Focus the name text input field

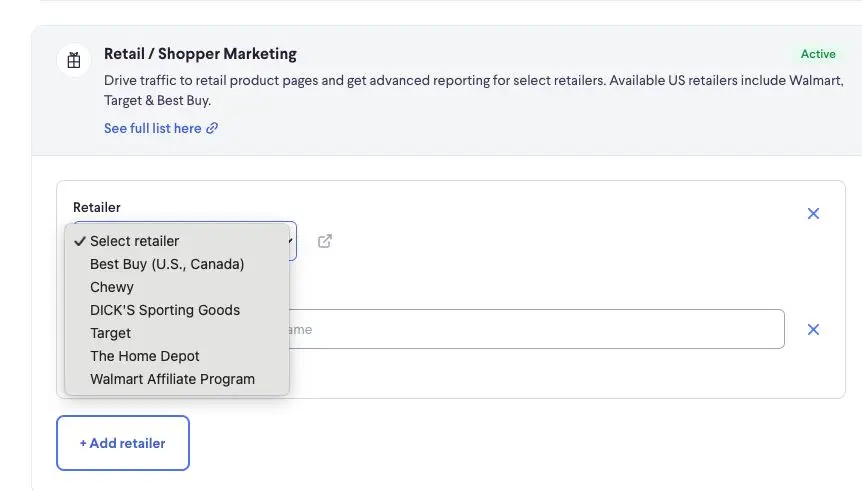click(x=537, y=329)
